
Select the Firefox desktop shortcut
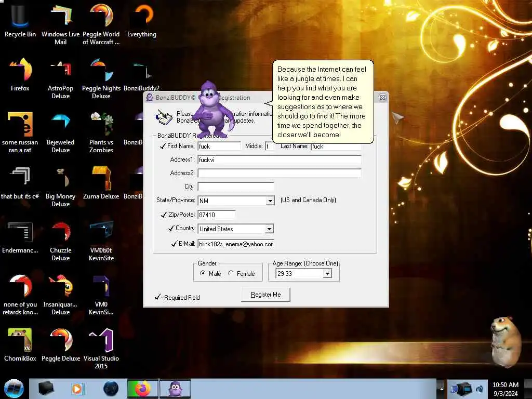click(20, 75)
